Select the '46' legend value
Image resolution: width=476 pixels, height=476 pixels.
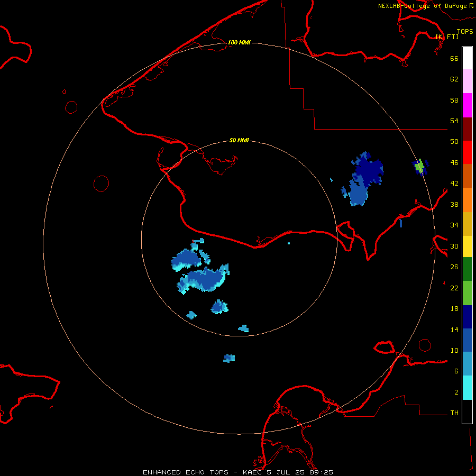[x=454, y=162]
